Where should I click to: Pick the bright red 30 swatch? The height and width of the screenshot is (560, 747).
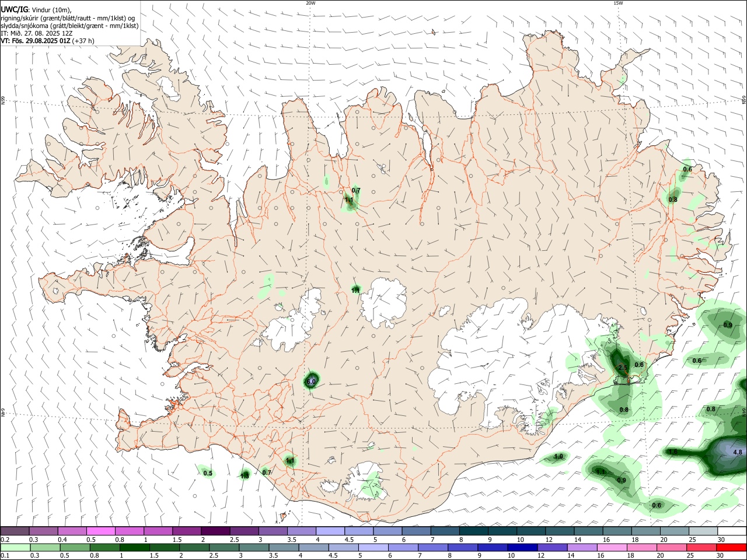(x=731, y=547)
